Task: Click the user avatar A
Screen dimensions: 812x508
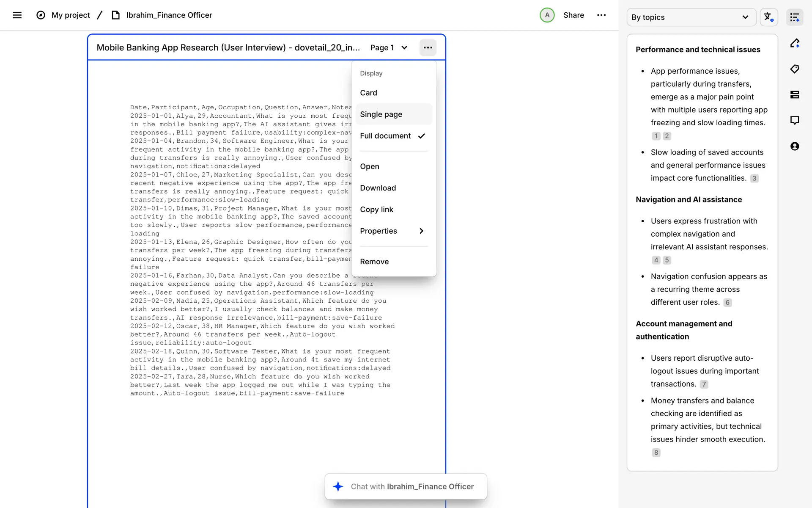Action: pos(547,15)
